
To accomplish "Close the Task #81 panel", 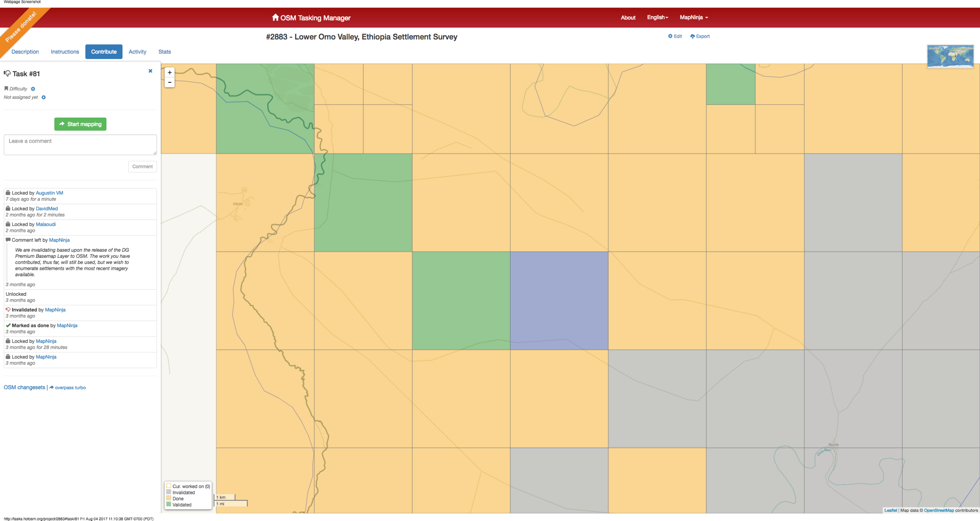I will pos(150,71).
